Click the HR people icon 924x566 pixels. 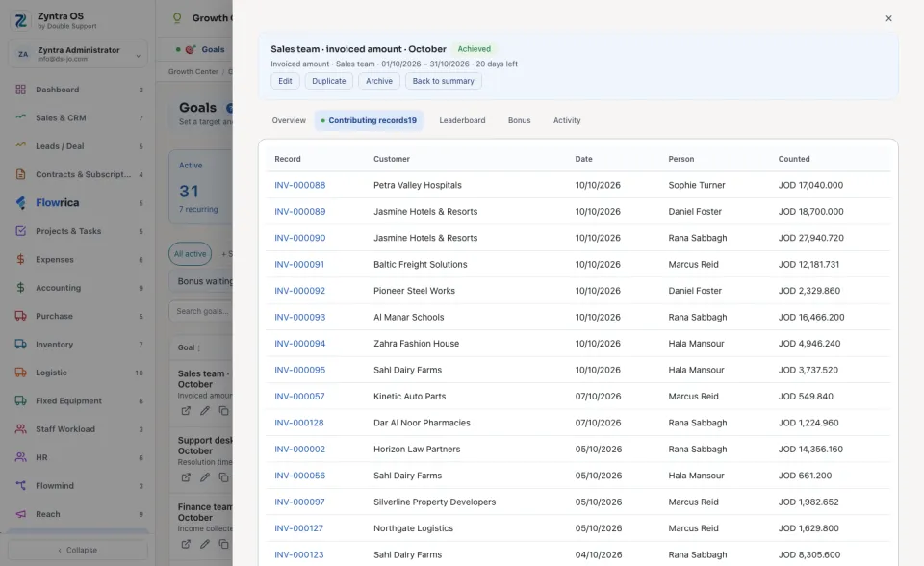tap(20, 457)
